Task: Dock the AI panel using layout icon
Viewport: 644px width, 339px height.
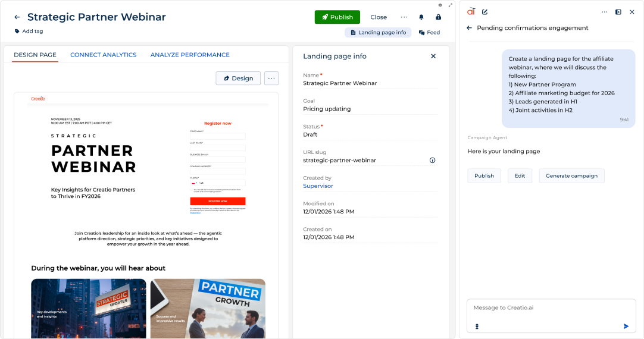Action: [618, 12]
